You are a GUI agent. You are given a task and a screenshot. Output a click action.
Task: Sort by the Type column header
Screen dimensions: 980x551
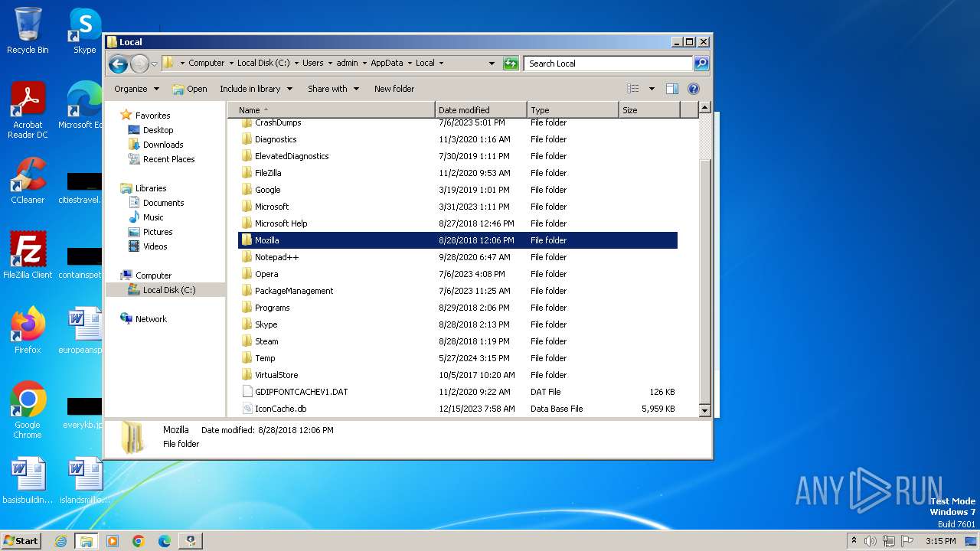pos(573,110)
